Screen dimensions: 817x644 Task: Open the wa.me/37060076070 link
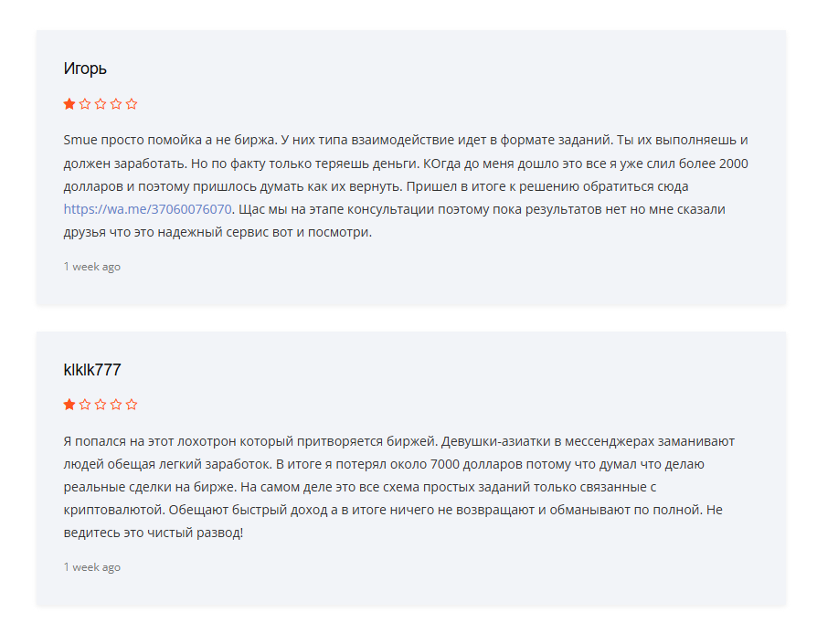pyautogui.click(x=148, y=209)
